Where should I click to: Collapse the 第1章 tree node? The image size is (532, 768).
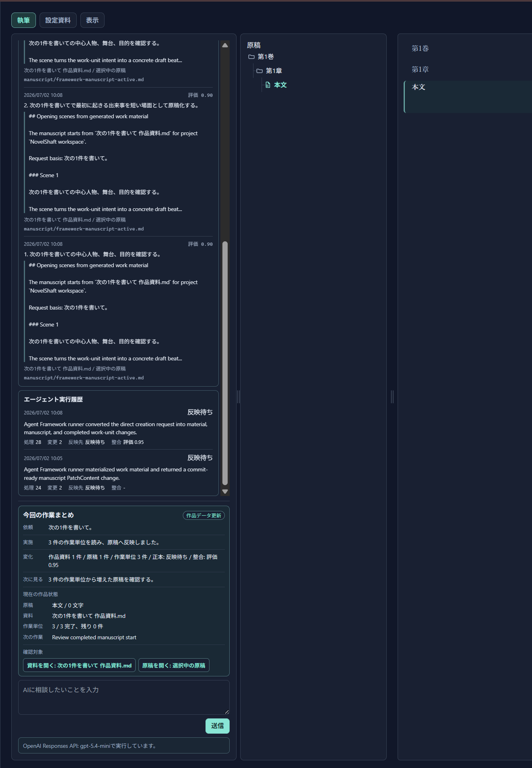click(x=274, y=71)
